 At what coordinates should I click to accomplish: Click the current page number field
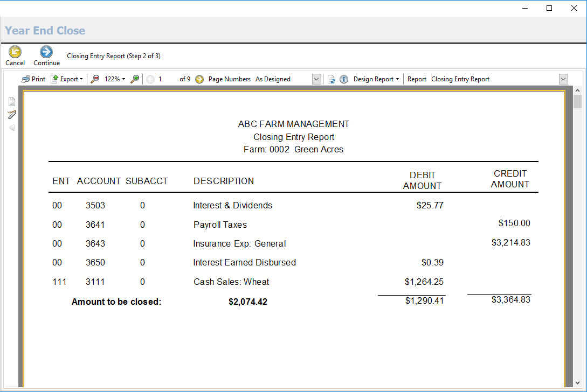(x=166, y=79)
